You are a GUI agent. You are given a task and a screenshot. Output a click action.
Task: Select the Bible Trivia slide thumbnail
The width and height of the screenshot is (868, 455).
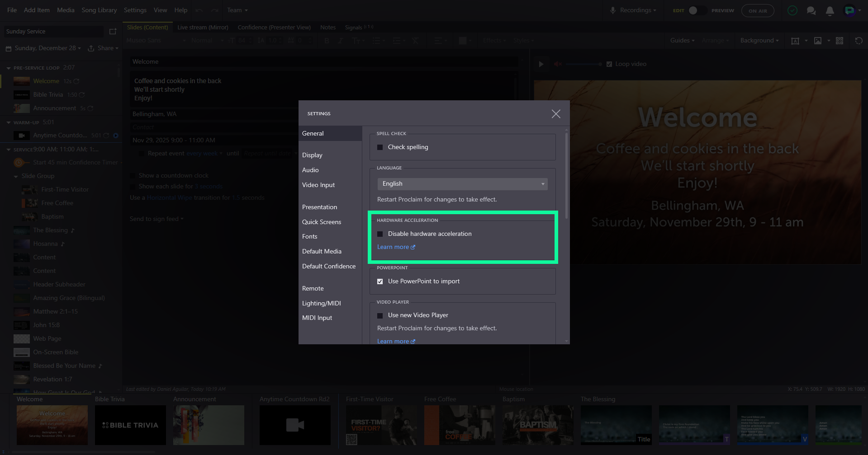(130, 425)
